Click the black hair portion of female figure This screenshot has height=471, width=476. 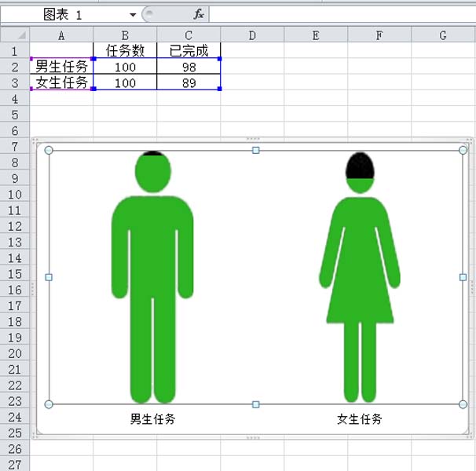pos(360,166)
